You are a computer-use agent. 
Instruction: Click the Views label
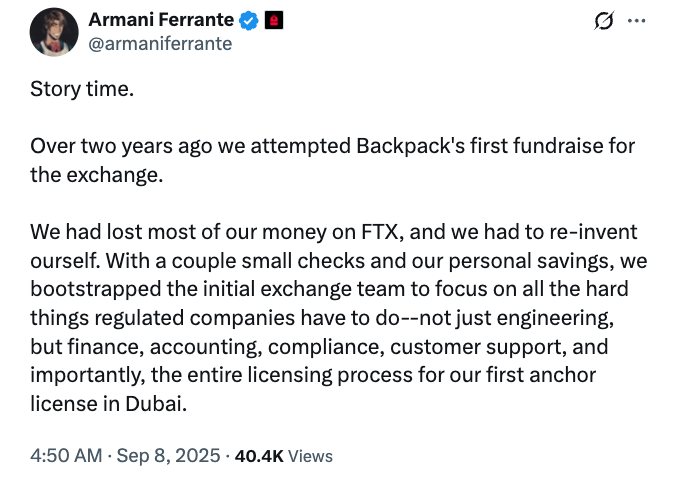click(310, 456)
